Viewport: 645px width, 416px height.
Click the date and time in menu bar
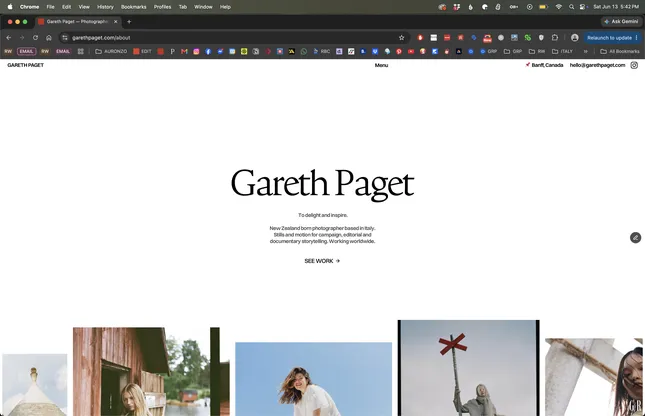(616, 7)
